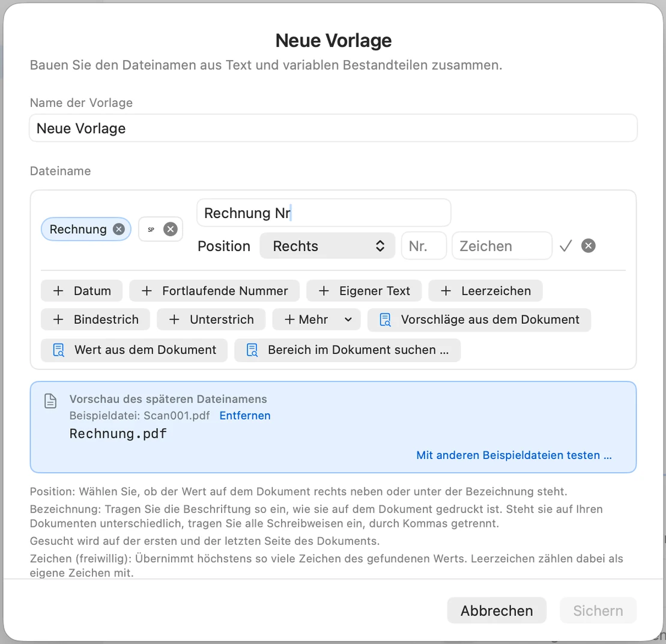Open the Position dropdown set to Rechts
Screen dimensions: 666x644
[327, 246]
